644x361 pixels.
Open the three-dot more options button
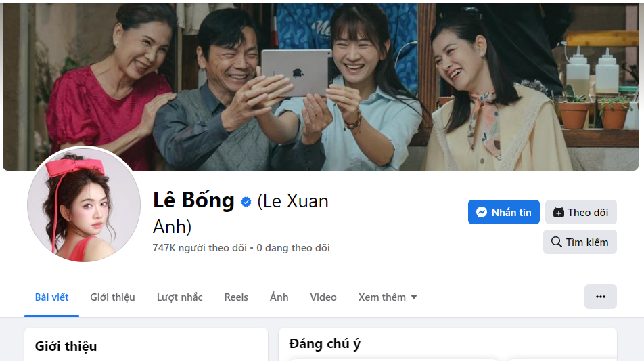coord(601,297)
